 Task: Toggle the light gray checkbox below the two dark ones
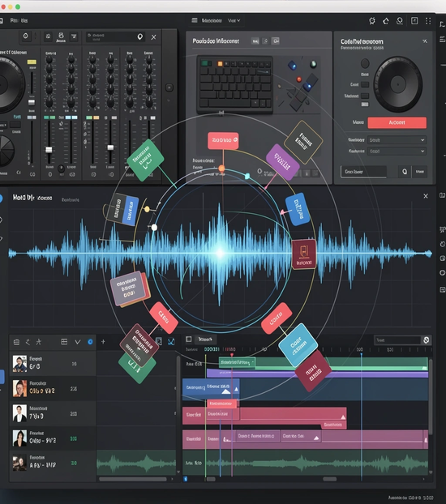coord(365,105)
